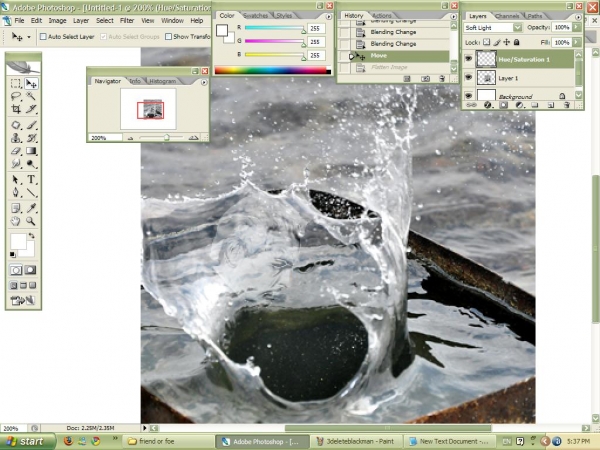600x450 pixels.
Task: Select the Clone Stamp tool
Action: [x=16, y=138]
